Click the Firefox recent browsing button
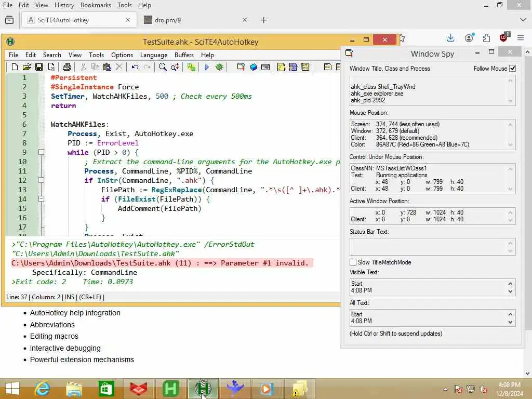 pyautogui.click(x=9, y=20)
